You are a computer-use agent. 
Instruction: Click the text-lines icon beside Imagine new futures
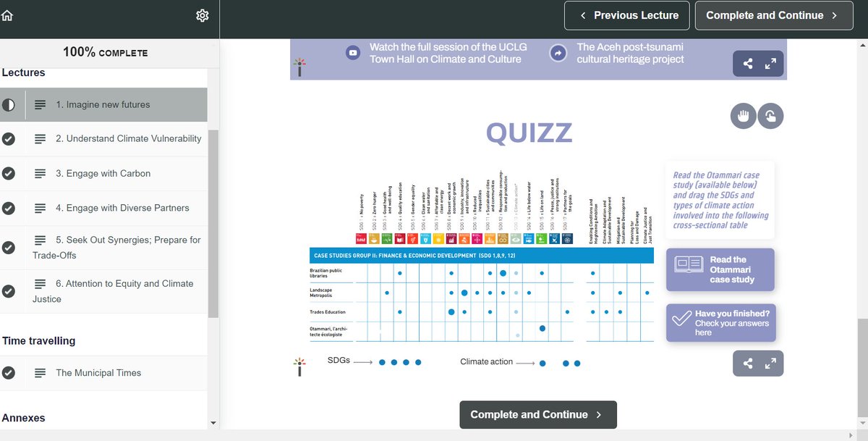41,105
